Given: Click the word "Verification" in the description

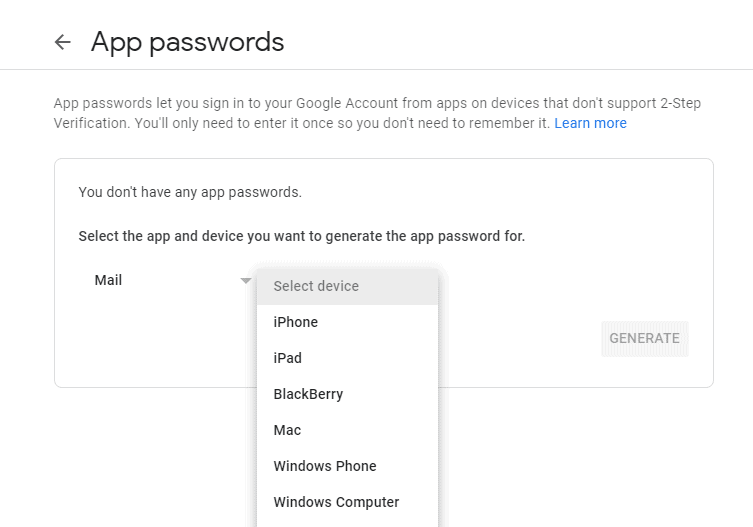Looking at the screenshot, I should point(92,123).
